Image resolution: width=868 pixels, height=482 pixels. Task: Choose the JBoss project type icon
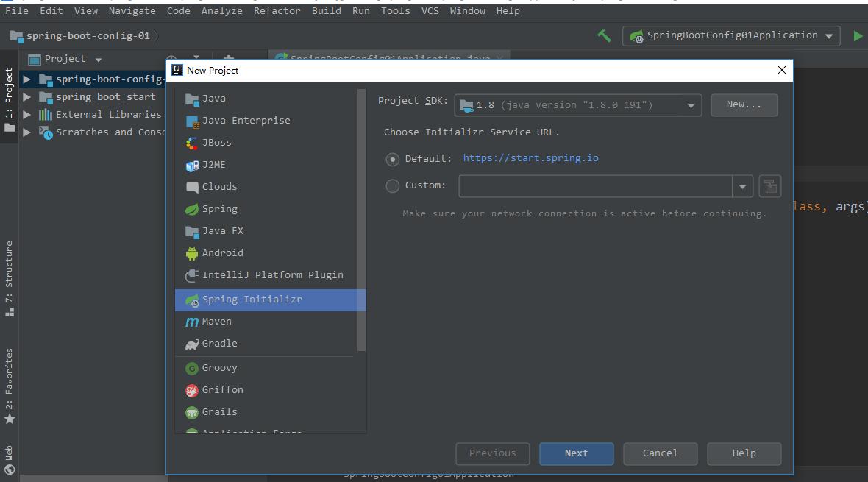[x=191, y=143]
